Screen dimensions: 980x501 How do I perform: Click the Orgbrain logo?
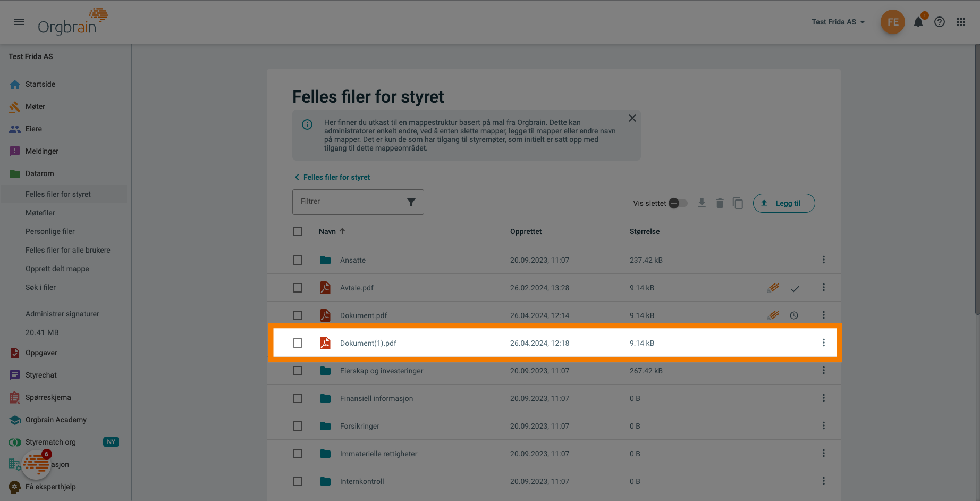pos(73,22)
